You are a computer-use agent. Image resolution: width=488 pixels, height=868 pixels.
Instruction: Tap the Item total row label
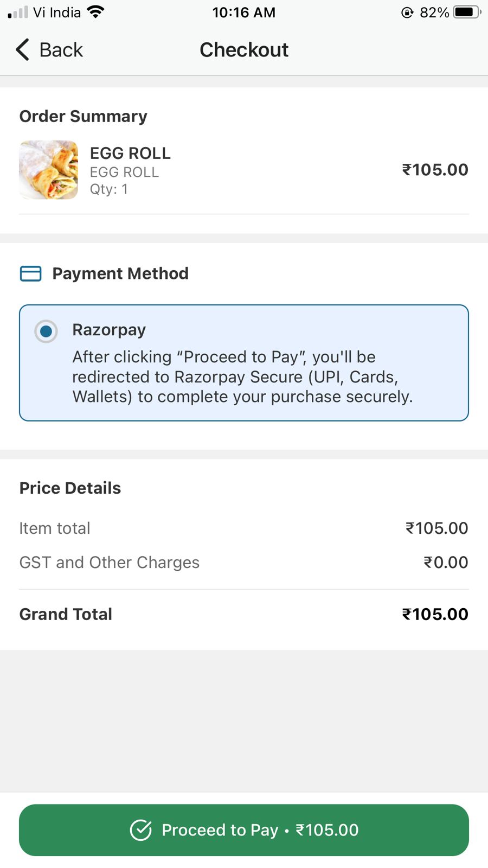click(x=55, y=528)
